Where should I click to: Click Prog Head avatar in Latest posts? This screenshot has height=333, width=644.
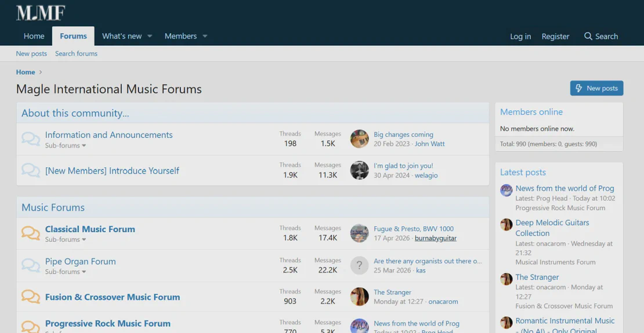coord(506,190)
